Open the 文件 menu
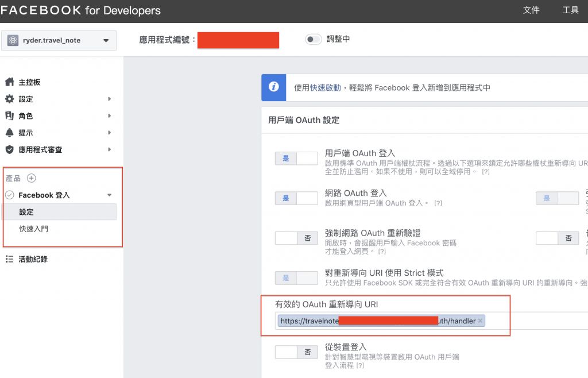The width and height of the screenshot is (588, 378). tap(531, 10)
